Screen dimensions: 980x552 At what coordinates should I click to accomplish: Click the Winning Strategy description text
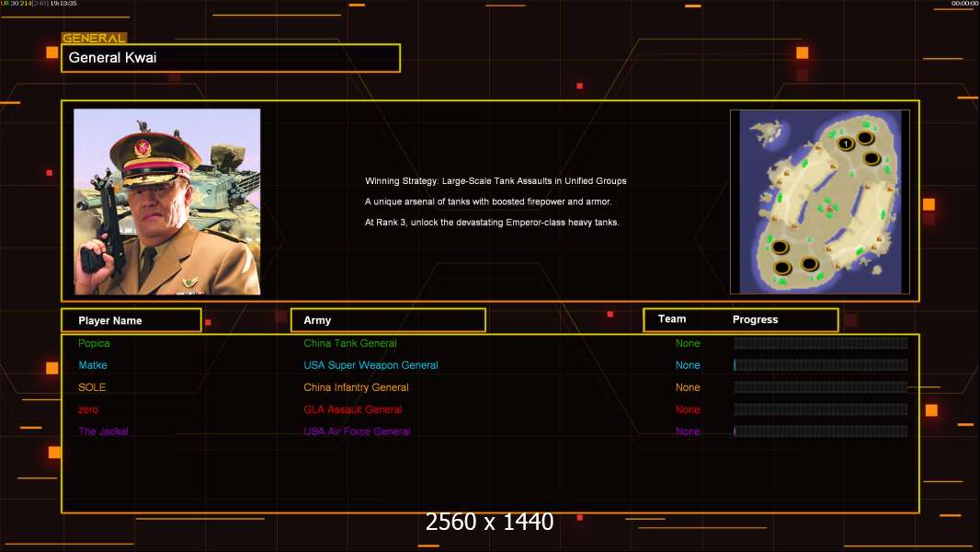pyautogui.click(x=496, y=181)
